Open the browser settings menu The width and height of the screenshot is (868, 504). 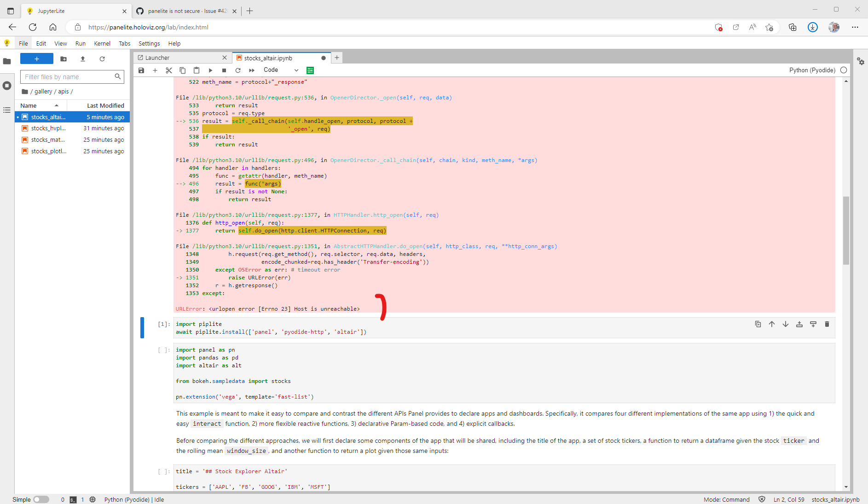tap(856, 27)
